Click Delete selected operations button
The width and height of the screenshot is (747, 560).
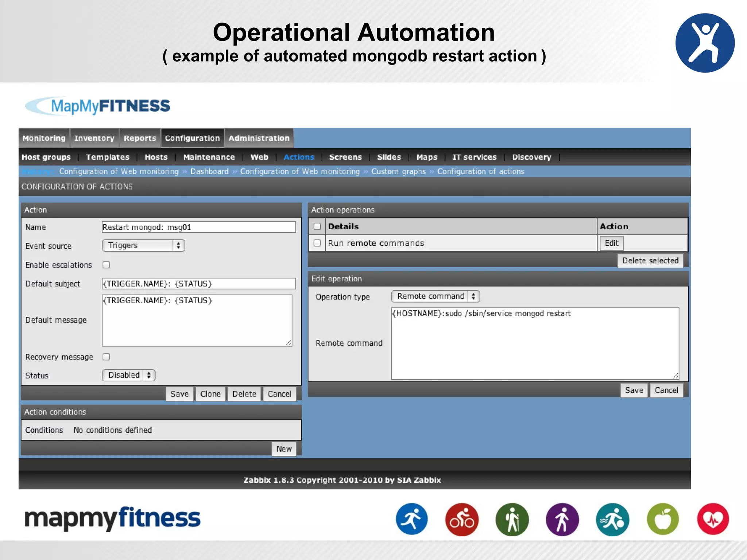point(650,260)
